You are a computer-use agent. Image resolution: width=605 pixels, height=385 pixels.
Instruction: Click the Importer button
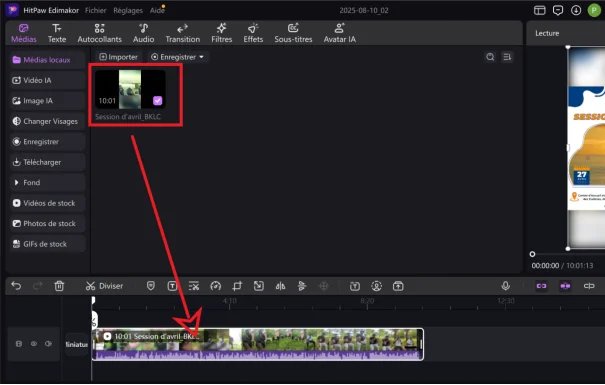tap(118, 57)
